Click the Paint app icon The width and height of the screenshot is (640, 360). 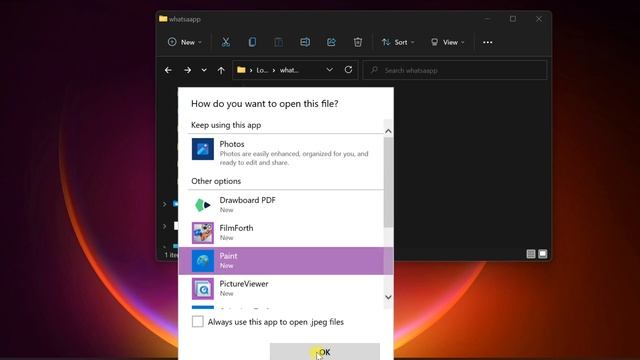point(203,261)
